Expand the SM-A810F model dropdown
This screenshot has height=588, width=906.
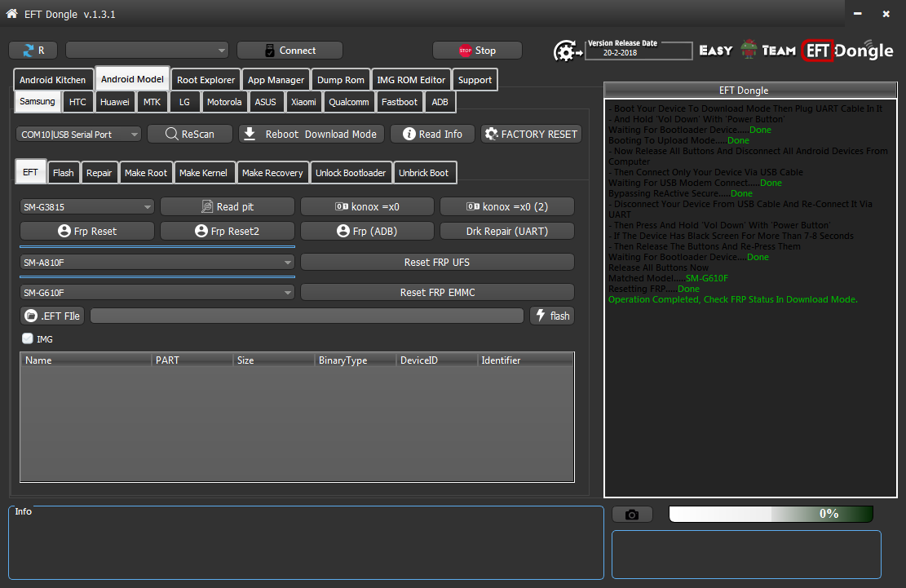[x=157, y=263]
